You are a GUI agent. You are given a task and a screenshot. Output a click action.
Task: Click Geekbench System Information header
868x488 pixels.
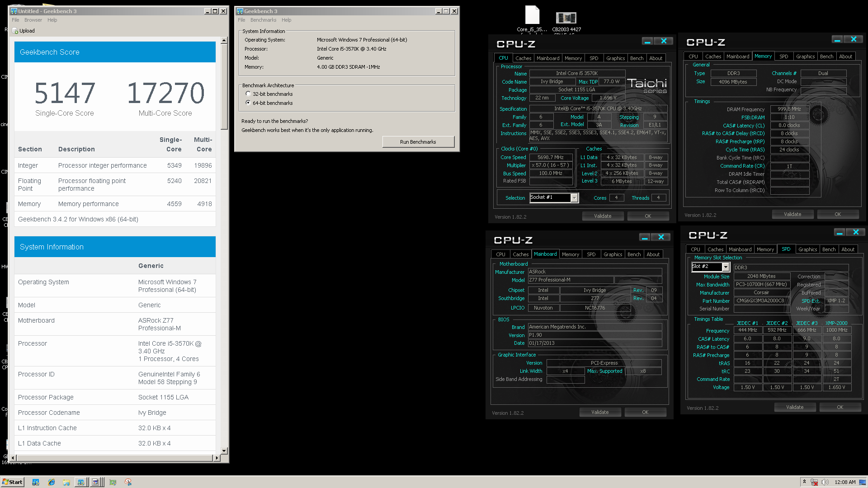pyautogui.click(x=115, y=247)
